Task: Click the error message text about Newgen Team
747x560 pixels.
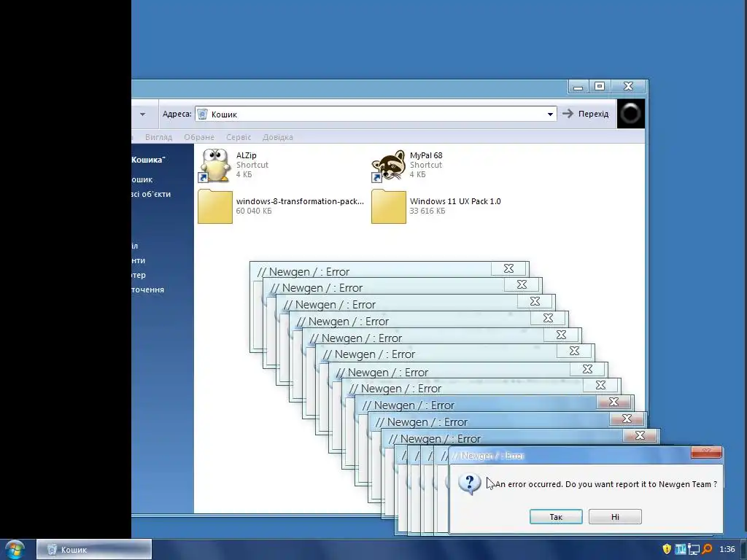Action: point(606,484)
